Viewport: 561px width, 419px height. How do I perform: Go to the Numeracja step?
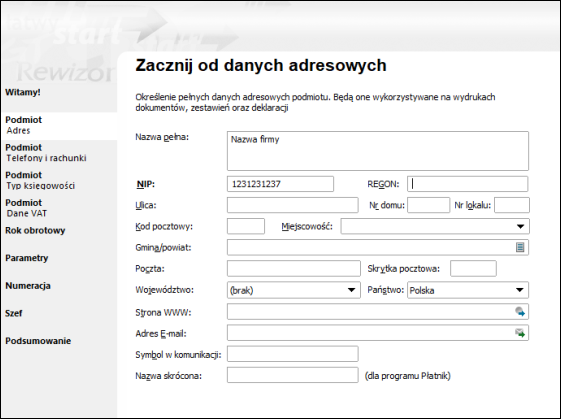[28, 286]
